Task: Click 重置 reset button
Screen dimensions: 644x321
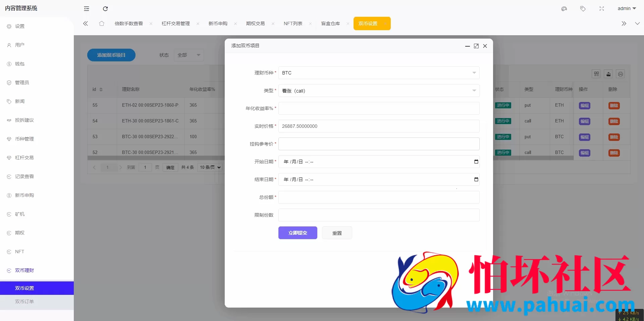Action: 337,233
